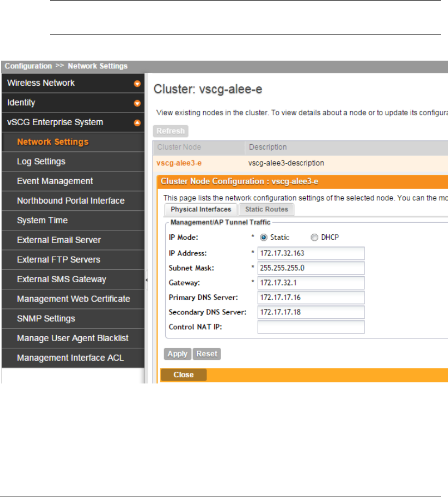
Task: Select Static IP mode radio button
Action: 263,238
